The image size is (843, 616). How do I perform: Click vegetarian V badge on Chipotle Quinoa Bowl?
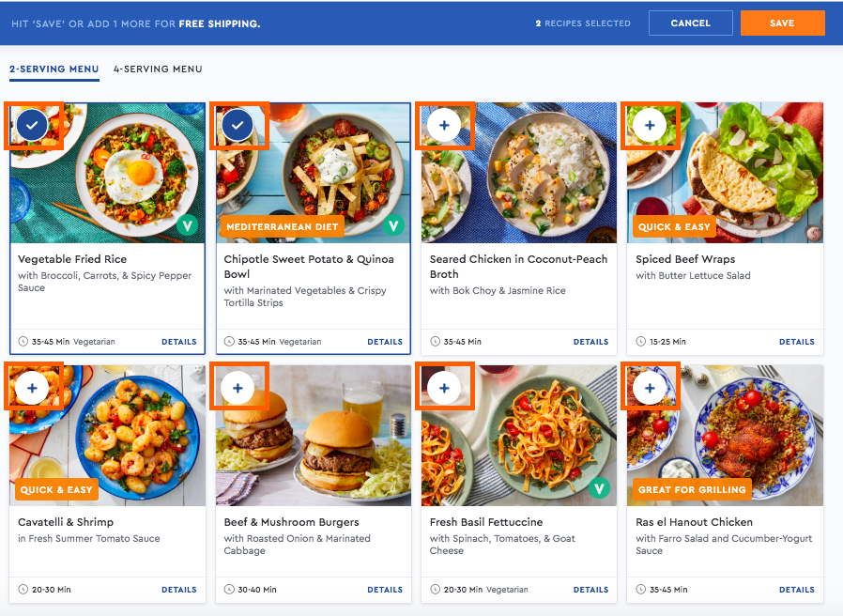[393, 224]
